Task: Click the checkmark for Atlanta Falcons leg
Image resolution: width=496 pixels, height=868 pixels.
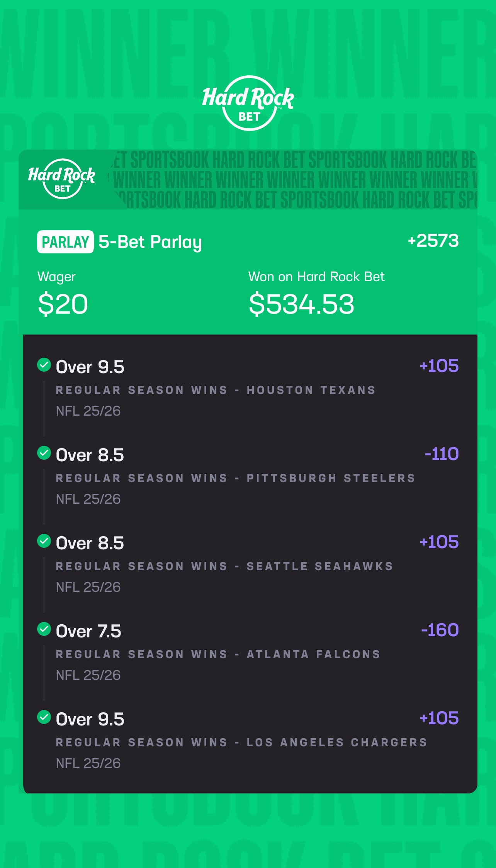Action: 44,629
